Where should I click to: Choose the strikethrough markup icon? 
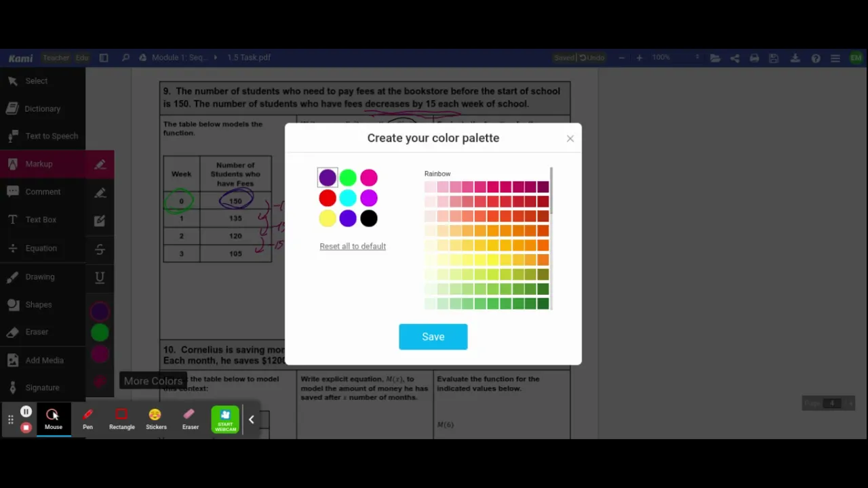(x=100, y=249)
